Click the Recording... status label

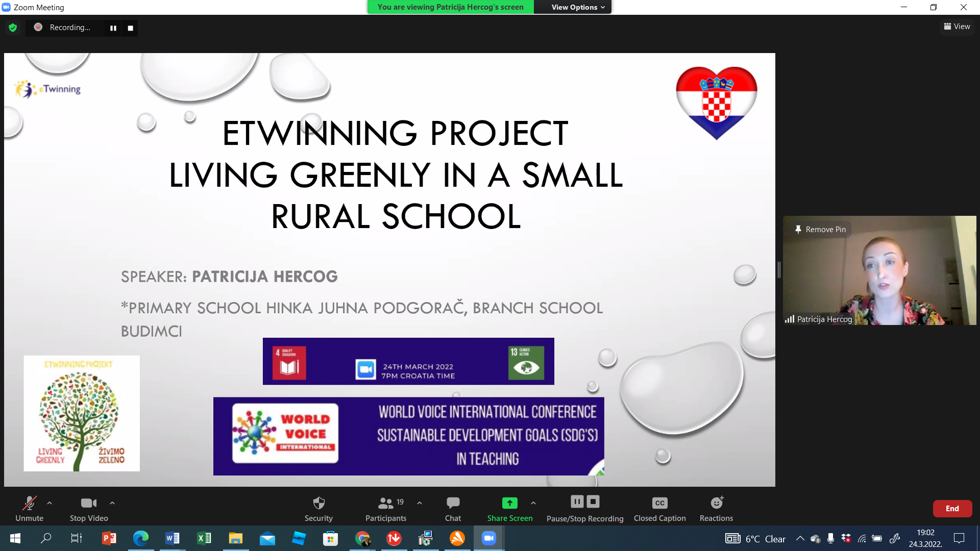pos(70,28)
